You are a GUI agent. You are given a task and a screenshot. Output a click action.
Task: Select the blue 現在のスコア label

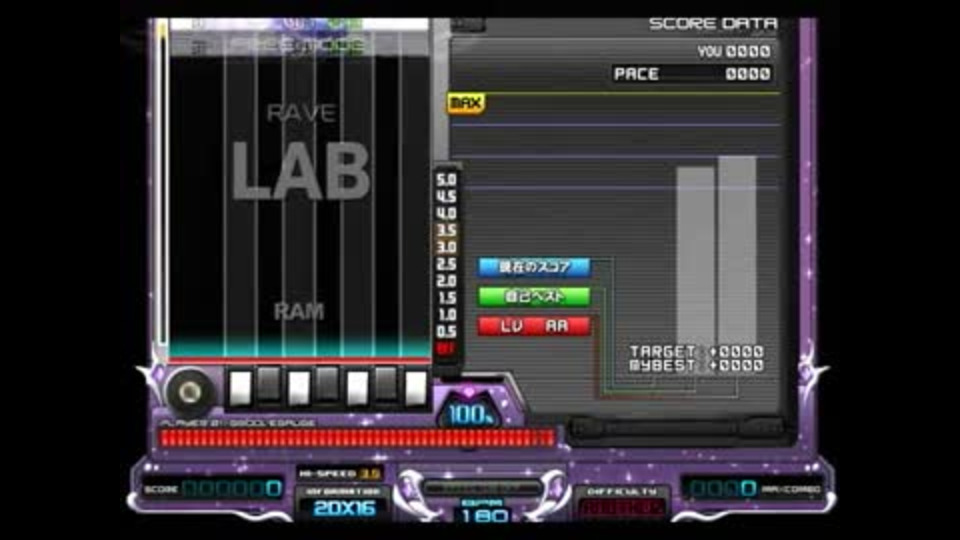point(534,267)
